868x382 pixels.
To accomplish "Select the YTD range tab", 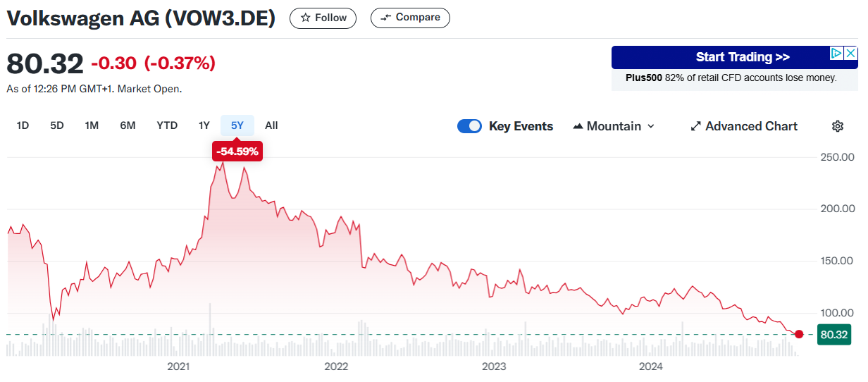I will click(167, 125).
